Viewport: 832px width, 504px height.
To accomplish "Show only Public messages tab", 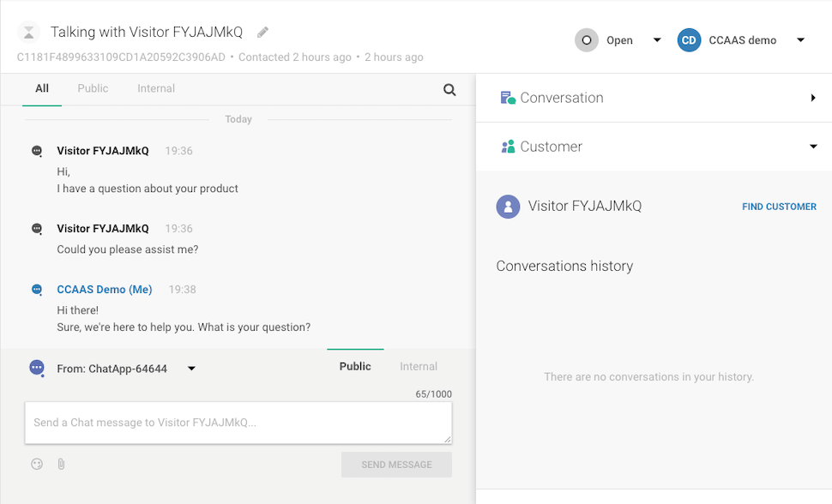I will click(93, 88).
